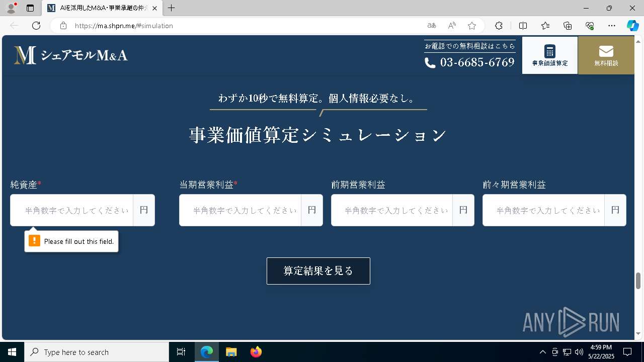Focus the 前期営業利益 input field
This screenshot has width=644, height=362.
392,210
